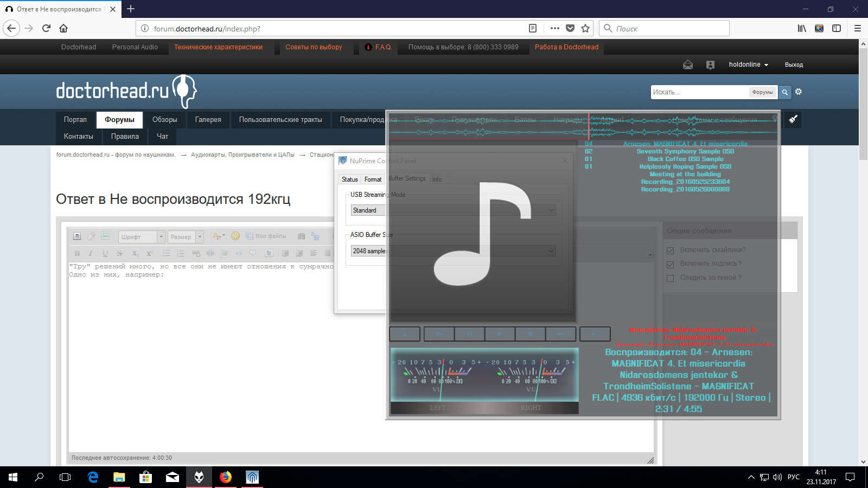Viewport: 868px width, 488px height.
Task: Pause playback in the audio player
Action: [469, 334]
